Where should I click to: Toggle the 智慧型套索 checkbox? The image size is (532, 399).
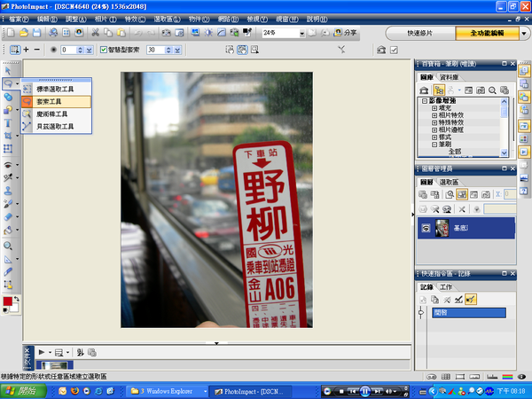click(x=104, y=50)
